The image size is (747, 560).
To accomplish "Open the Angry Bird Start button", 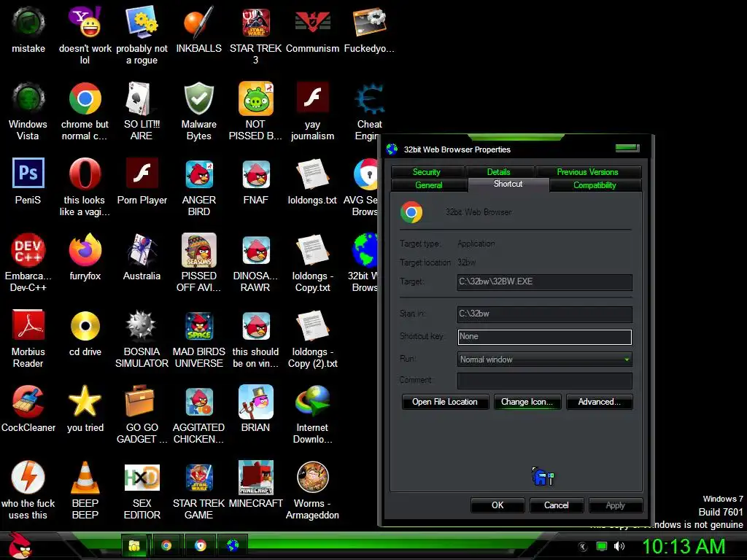I will [x=20, y=545].
